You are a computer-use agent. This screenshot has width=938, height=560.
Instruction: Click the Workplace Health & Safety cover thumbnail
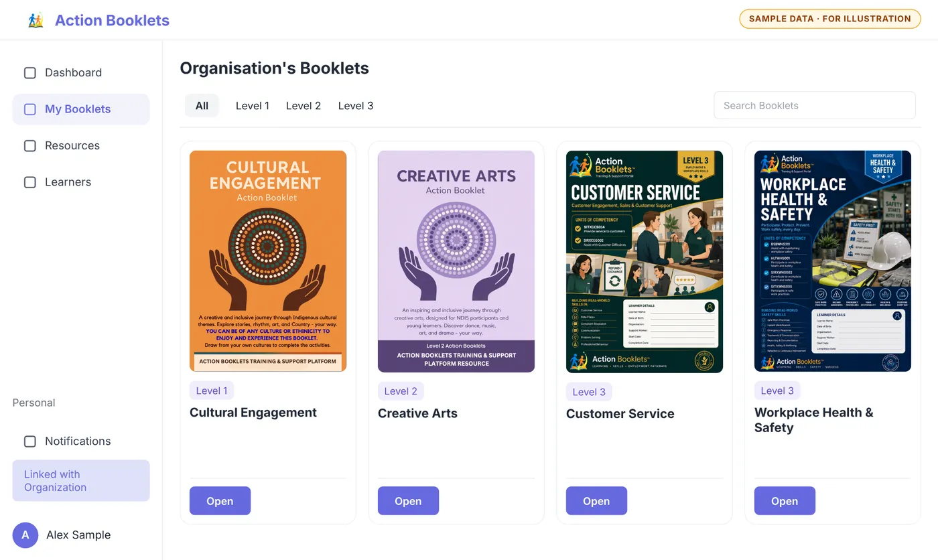pyautogui.click(x=833, y=261)
